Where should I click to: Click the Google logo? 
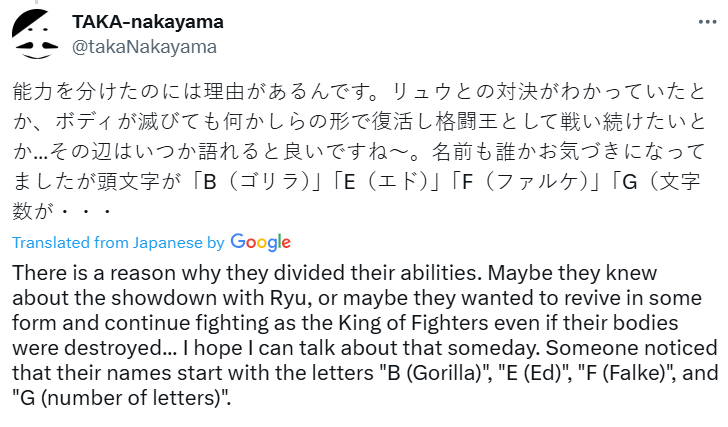click(260, 242)
